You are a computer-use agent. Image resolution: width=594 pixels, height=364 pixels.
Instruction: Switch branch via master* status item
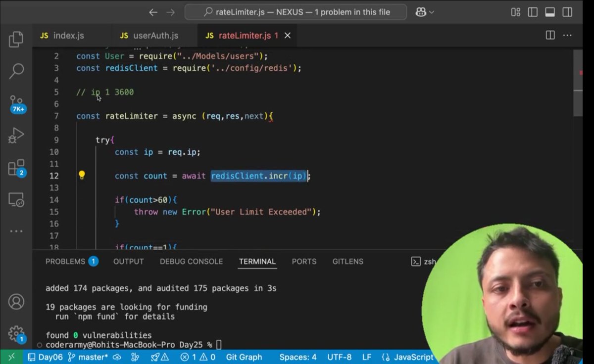point(88,357)
